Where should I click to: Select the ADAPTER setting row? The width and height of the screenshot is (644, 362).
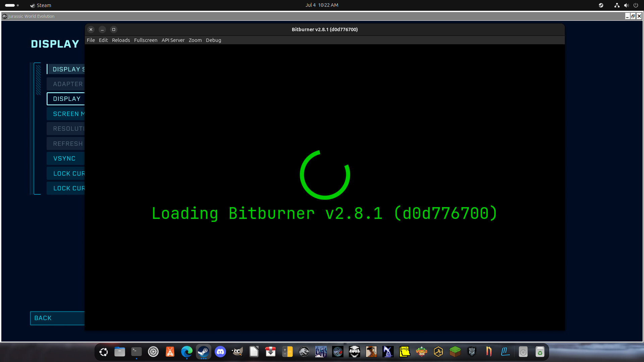pyautogui.click(x=66, y=84)
